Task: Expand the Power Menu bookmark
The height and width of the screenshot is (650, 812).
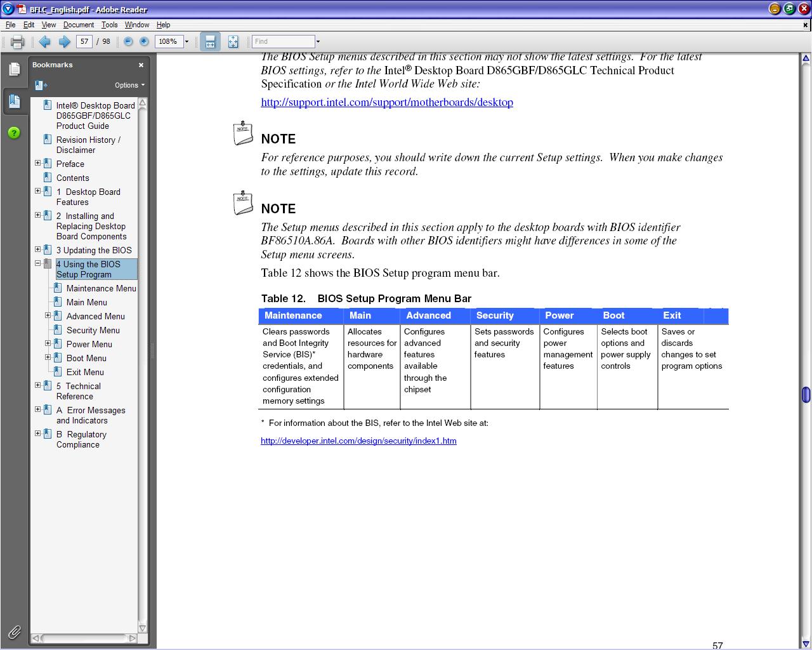Action: coord(48,343)
